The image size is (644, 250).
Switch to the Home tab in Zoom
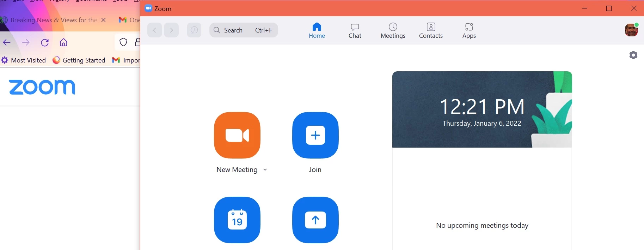pos(317,31)
